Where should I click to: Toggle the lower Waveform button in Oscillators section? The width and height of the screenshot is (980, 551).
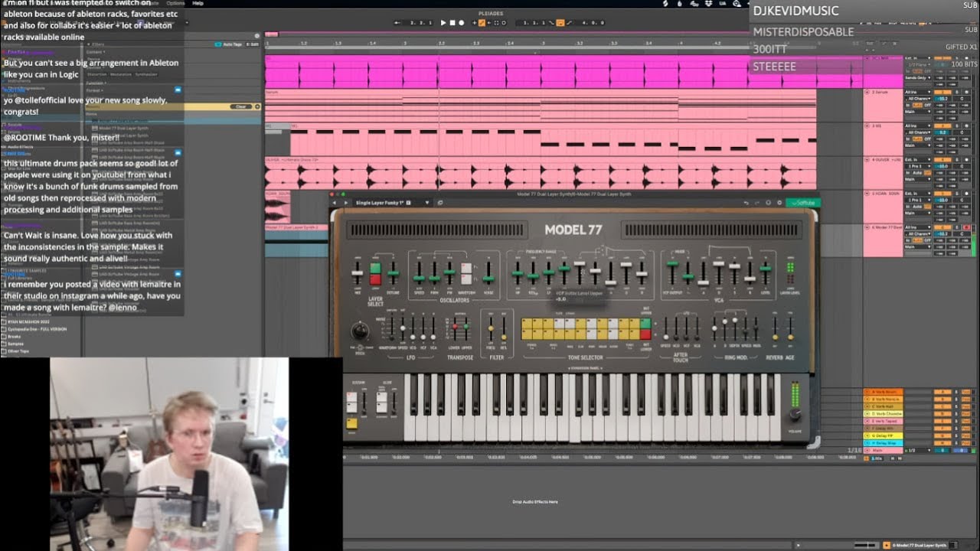[x=465, y=280]
